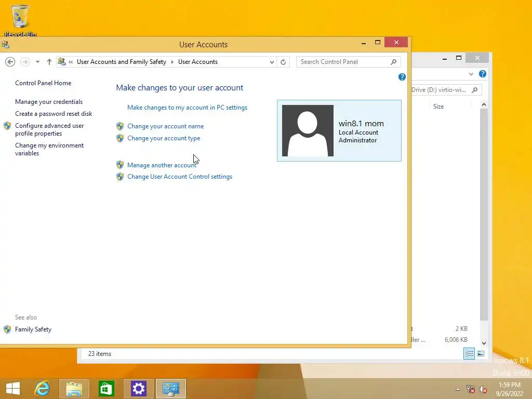
Task: Open PC settings gear on the taskbar
Action: [138, 389]
